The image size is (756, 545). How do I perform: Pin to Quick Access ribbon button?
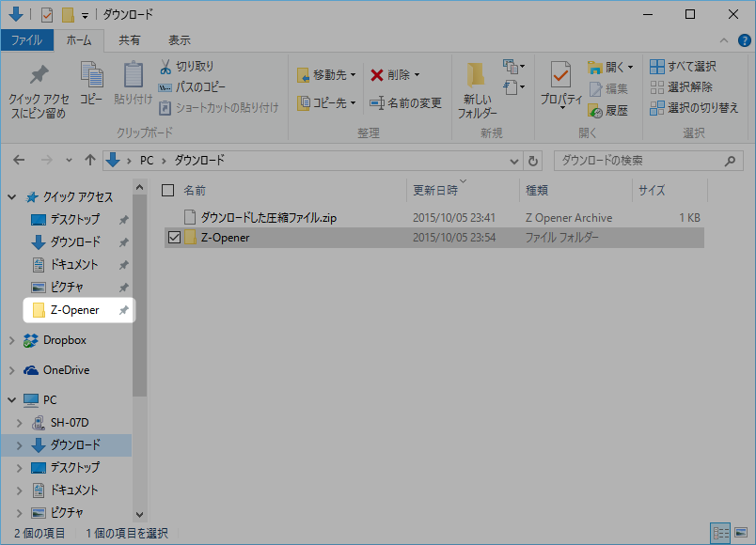[x=39, y=91]
